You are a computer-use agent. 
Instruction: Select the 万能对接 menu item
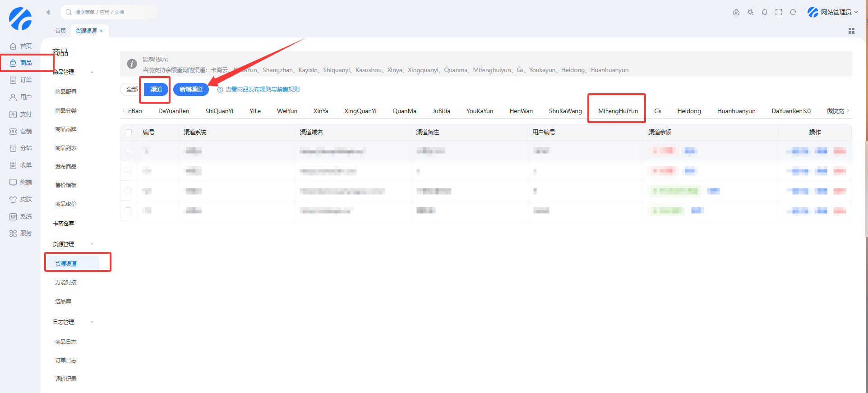pyautogui.click(x=66, y=282)
